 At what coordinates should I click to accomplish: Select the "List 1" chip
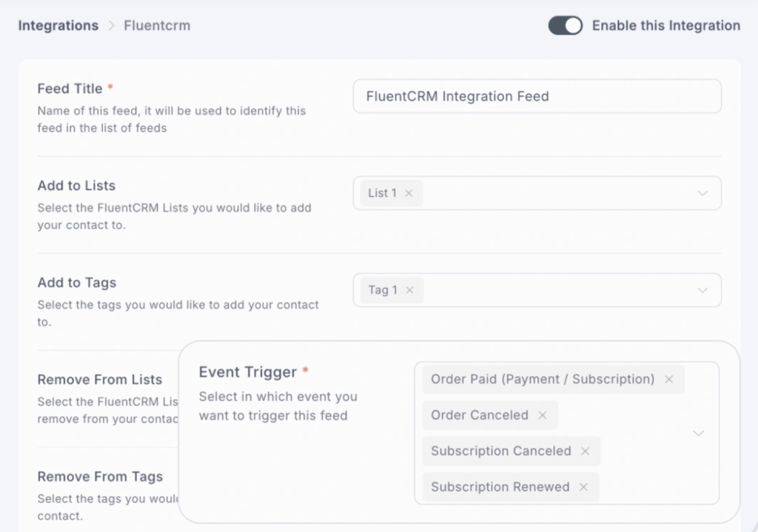383,192
